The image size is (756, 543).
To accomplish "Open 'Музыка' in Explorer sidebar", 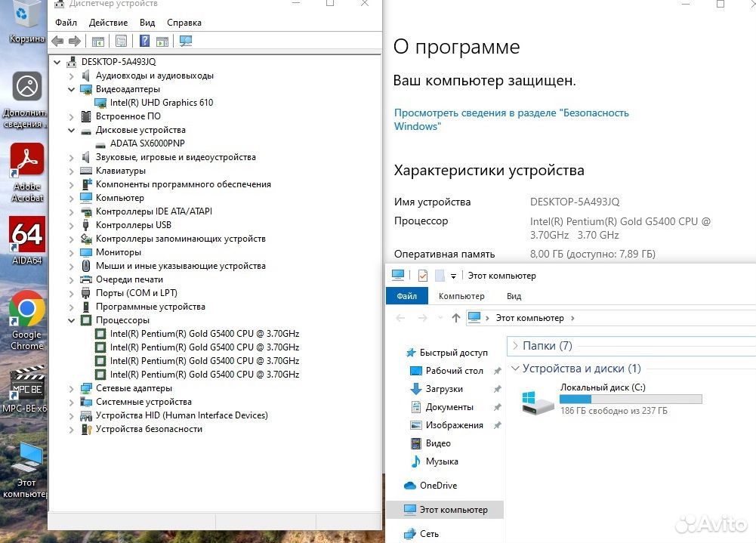I will click(434, 461).
